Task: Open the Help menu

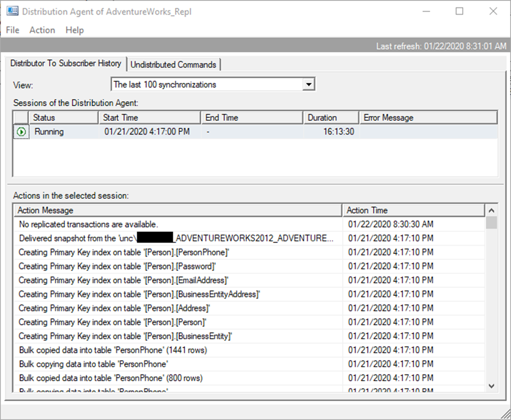Action: (74, 30)
